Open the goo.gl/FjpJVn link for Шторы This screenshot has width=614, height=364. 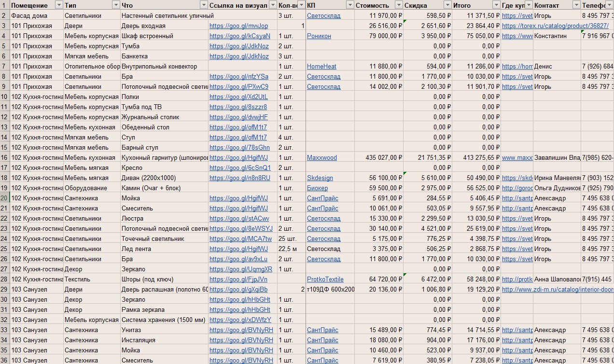238,279
